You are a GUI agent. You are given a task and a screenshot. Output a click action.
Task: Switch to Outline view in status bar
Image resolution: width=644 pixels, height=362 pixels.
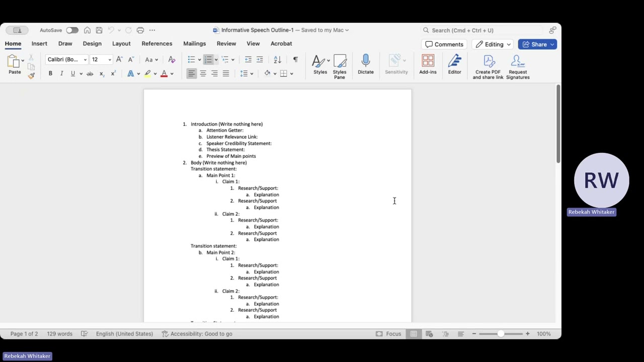(x=445, y=334)
